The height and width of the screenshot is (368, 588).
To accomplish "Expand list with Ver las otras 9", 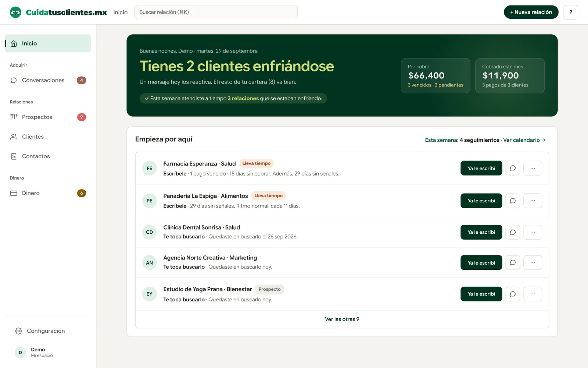I will coord(342,319).
